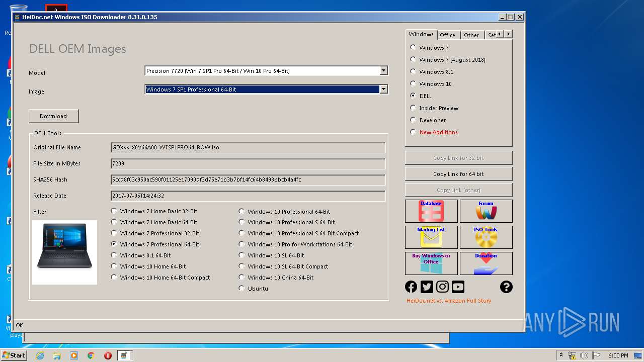Viewport: 644px width, 362px height.
Task: Open the Mailing List icon button
Action: pyautogui.click(x=431, y=237)
